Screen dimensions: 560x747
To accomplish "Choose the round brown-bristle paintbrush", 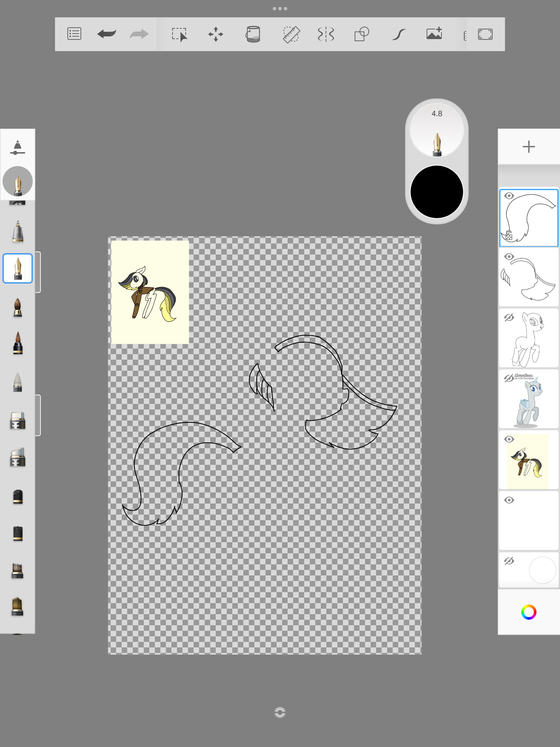I will tap(18, 307).
